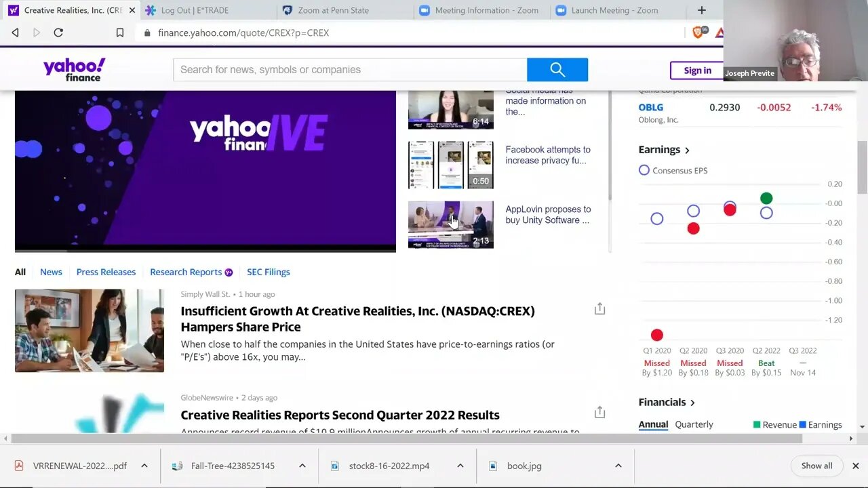This screenshot has width=868, height=488.
Task: Switch Financials to Annual view
Action: point(653,424)
